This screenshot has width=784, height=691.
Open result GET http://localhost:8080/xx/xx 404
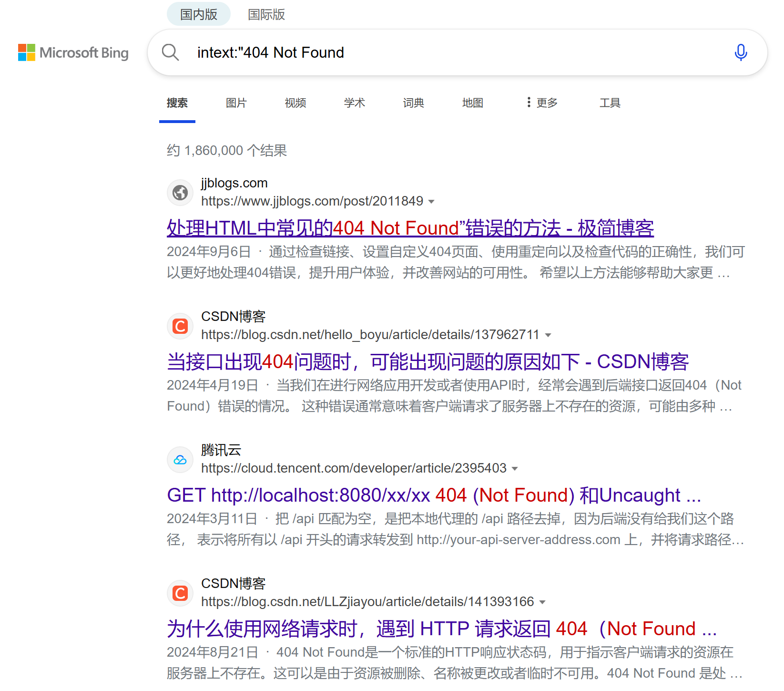tap(434, 495)
